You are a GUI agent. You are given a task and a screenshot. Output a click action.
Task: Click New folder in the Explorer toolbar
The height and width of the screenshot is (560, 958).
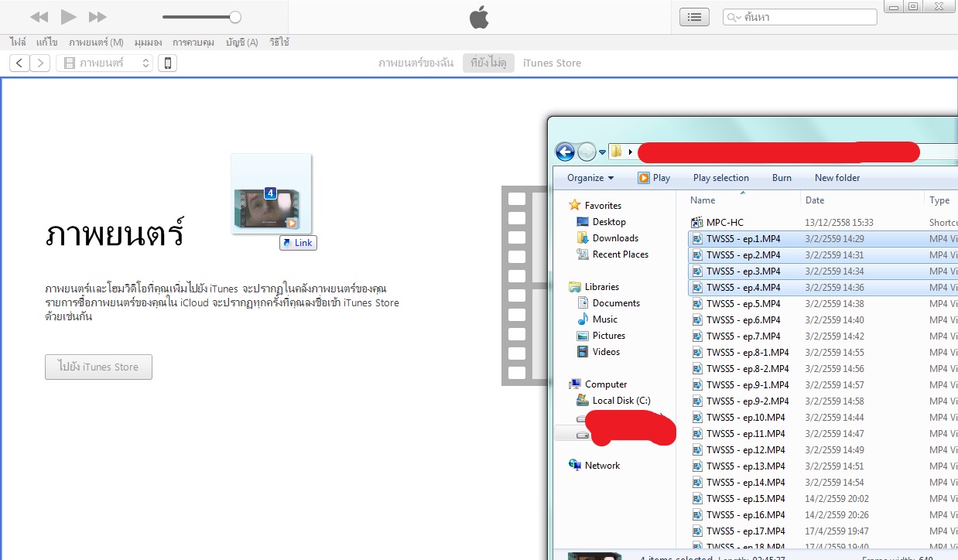point(837,178)
